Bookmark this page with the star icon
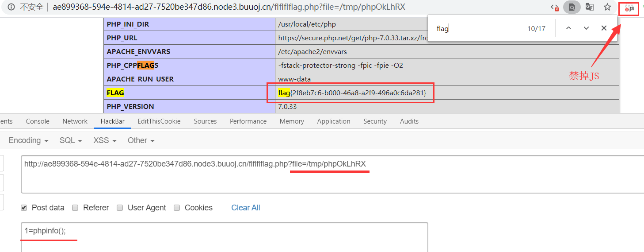The height and width of the screenshot is (252, 644). pos(607,7)
